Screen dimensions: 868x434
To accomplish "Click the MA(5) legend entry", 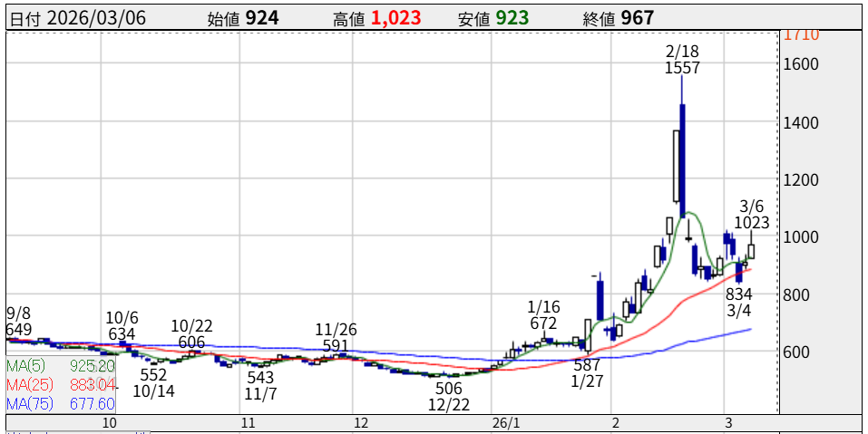I will [60, 366].
